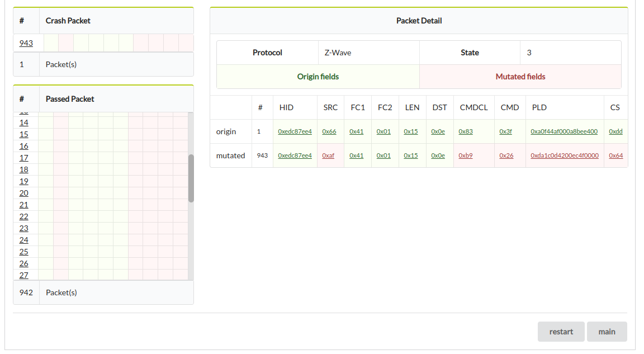The height and width of the screenshot is (354, 644).
Task: Open mutated SRC value 0xaf
Action: [x=328, y=155]
